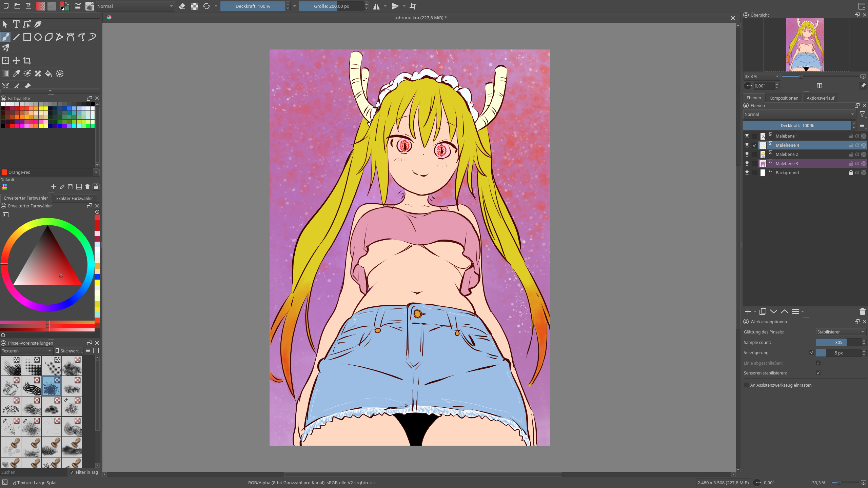Click the Open file icon
Image resolution: width=868 pixels, height=488 pixels.
(17, 6)
